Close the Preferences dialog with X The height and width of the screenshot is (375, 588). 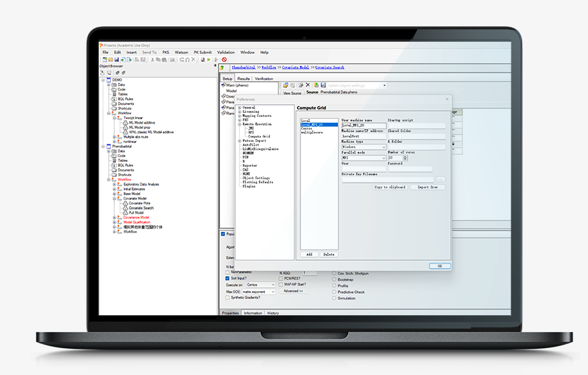448,99
